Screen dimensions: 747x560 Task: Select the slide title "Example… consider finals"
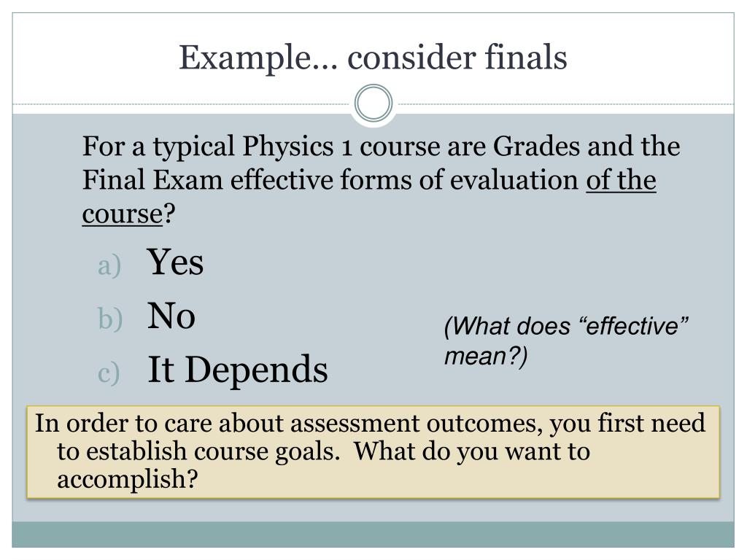[x=373, y=58]
